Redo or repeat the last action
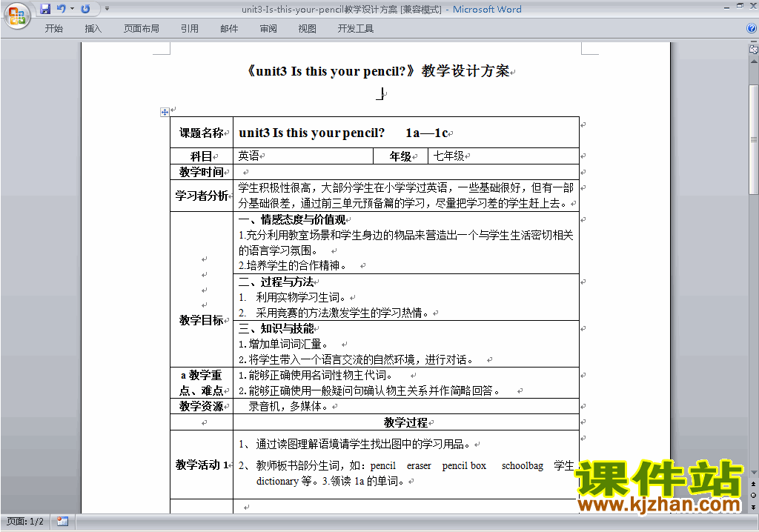The height and width of the screenshot is (532, 759). click(86, 9)
